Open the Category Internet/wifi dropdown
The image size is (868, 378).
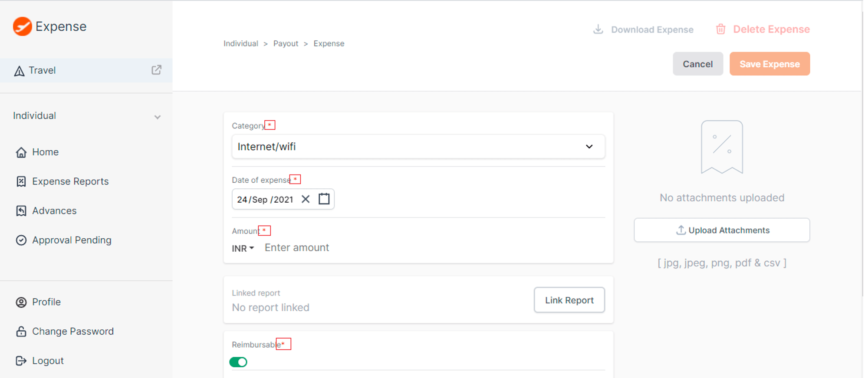(418, 147)
